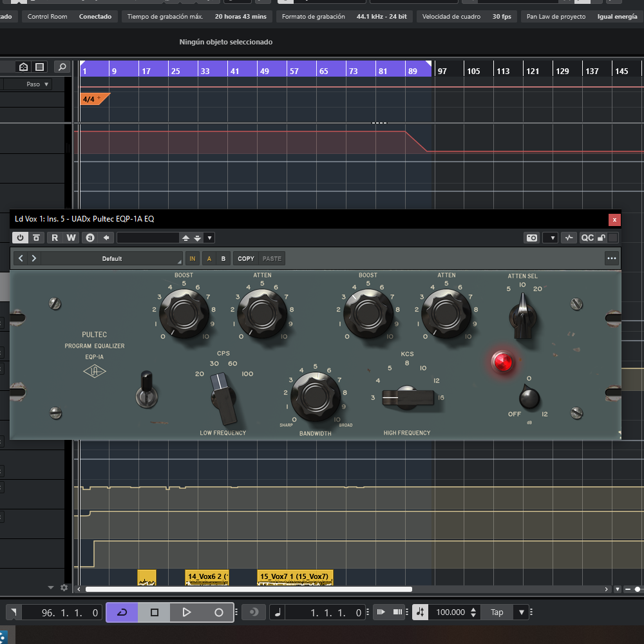Screen dimensions: 644x644
Task: Open track list settings gear icon
Action: (64, 588)
